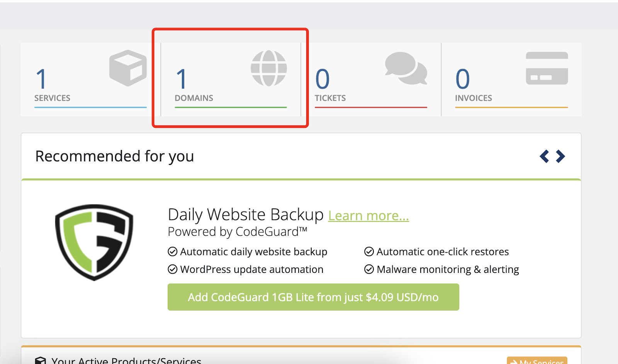Open the My Services button
The image size is (618, 364).
(x=537, y=361)
